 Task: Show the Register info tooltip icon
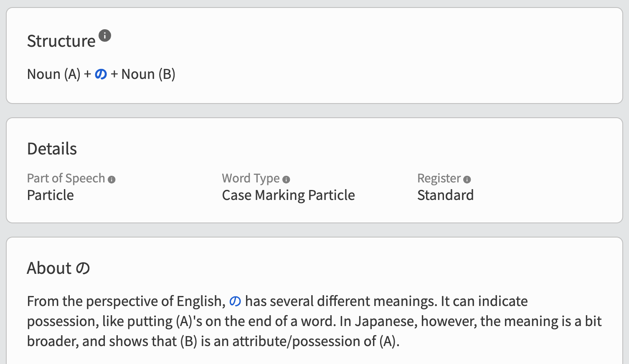point(467,179)
